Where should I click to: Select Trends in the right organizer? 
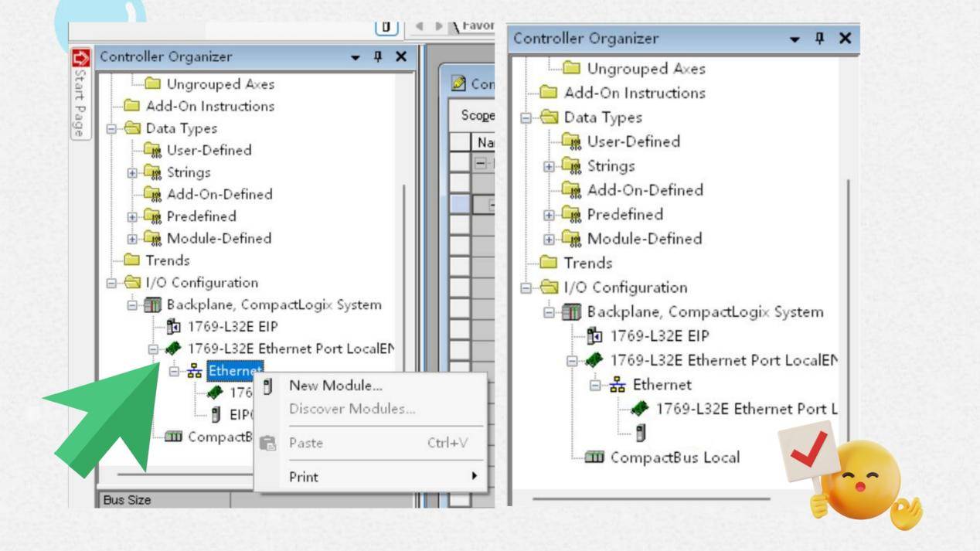(588, 264)
